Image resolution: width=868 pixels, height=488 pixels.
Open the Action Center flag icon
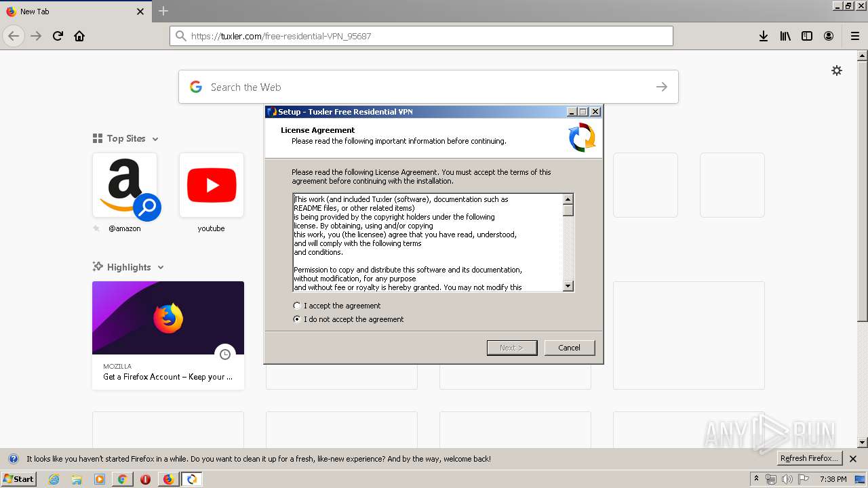tap(804, 479)
